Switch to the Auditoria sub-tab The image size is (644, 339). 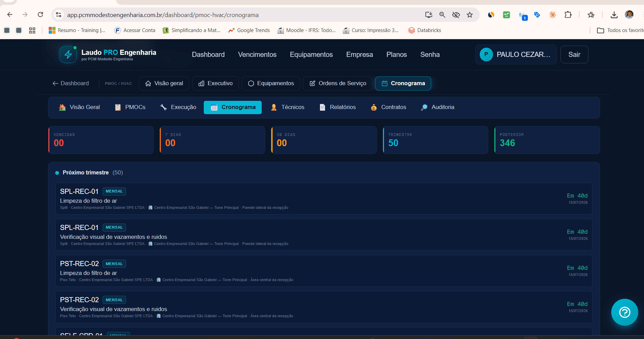[x=438, y=107]
